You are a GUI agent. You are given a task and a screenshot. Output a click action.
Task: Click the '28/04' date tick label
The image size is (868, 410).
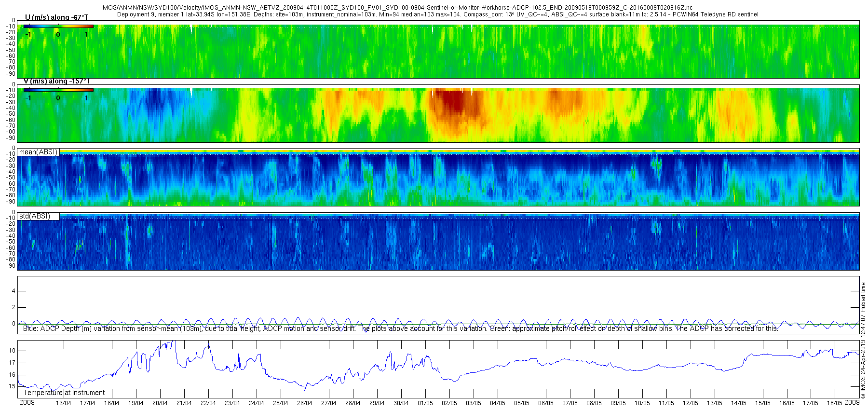[353, 403]
